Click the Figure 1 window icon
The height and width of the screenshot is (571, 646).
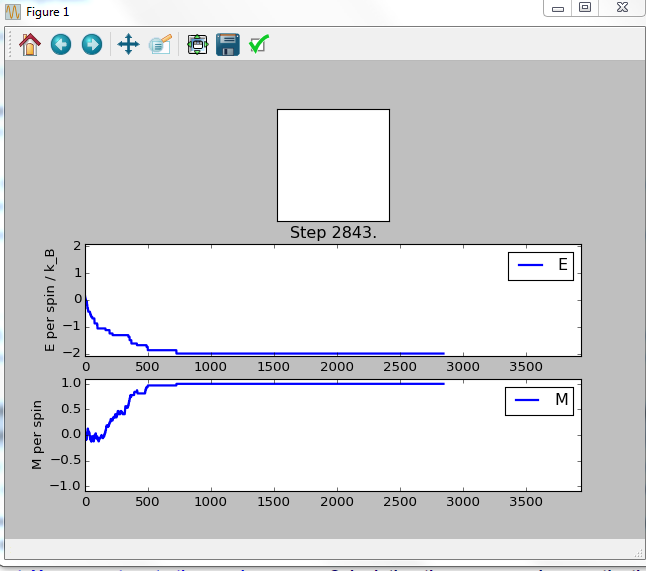(12, 12)
